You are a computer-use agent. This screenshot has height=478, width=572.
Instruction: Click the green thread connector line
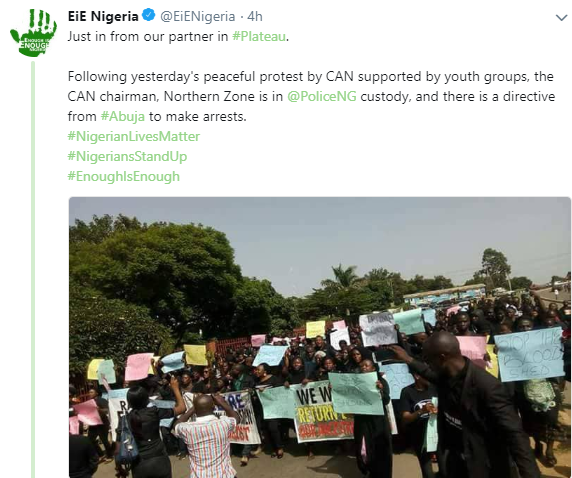coord(33,269)
